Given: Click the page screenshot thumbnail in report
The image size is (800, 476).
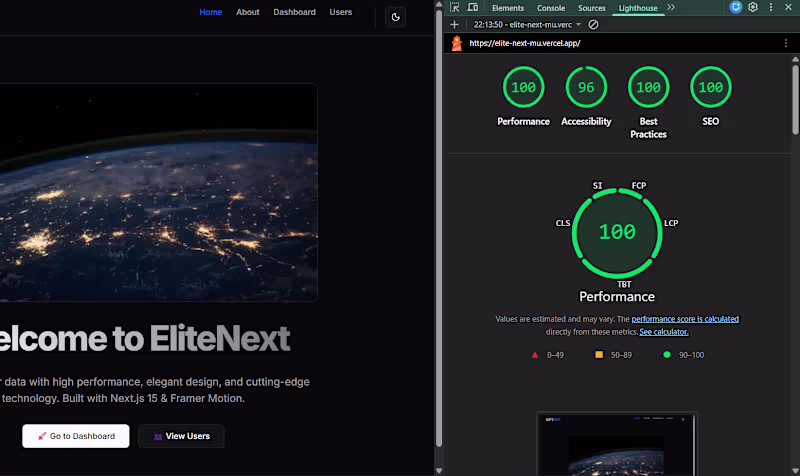Looking at the screenshot, I should 617,444.
